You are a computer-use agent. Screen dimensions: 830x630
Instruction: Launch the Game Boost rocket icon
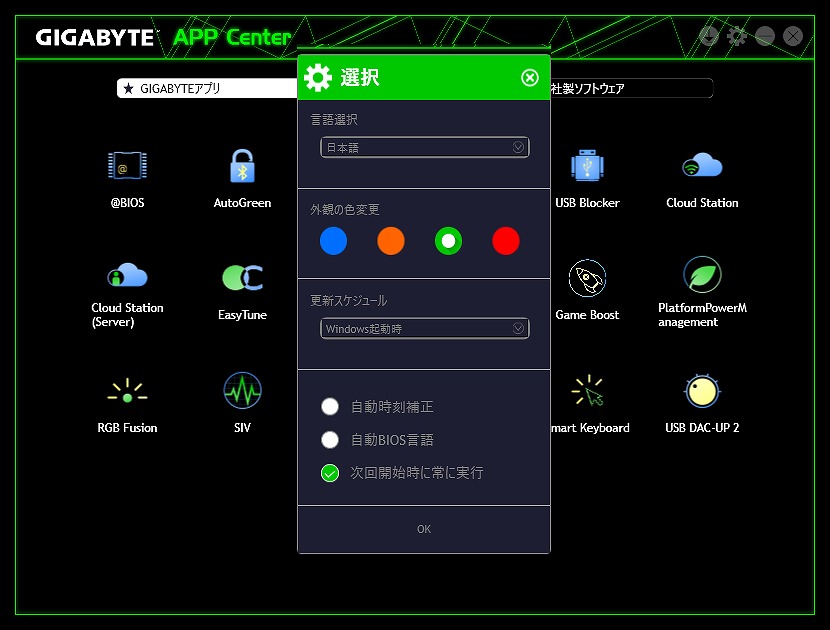click(587, 278)
